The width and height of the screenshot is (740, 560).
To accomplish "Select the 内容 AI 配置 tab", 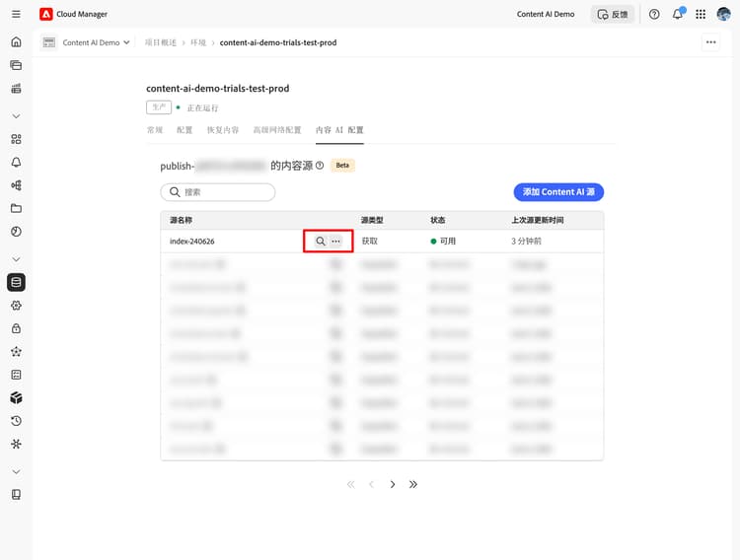I will pos(339,130).
